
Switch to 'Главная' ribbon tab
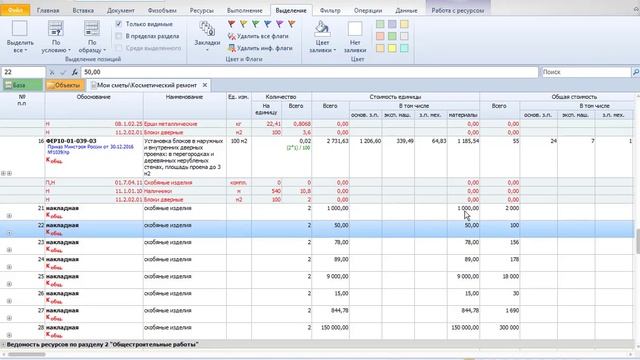[x=48, y=10]
